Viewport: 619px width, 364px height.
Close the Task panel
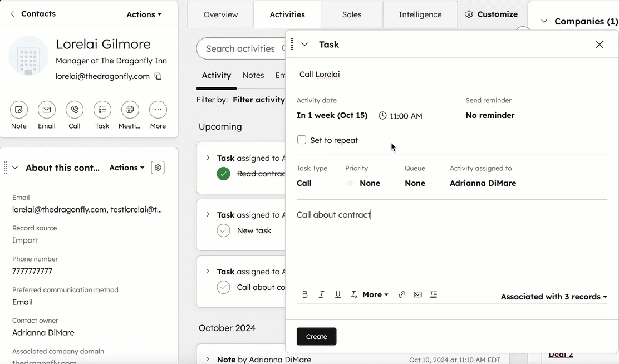tap(600, 44)
